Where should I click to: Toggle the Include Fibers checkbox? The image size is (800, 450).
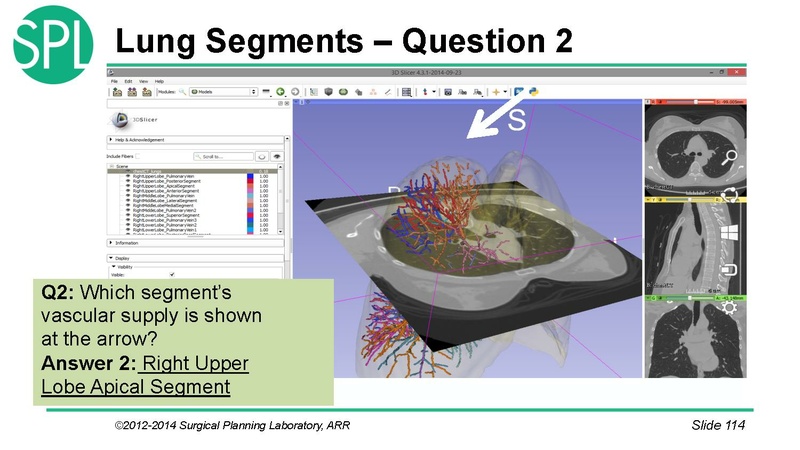point(138,156)
